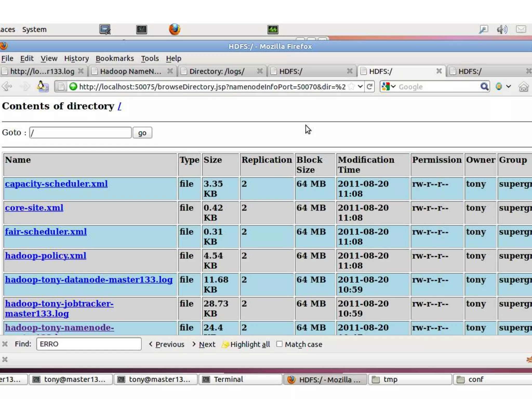The image size is (532, 399).
Task: Click the volume speaker icon
Action: (x=502, y=29)
